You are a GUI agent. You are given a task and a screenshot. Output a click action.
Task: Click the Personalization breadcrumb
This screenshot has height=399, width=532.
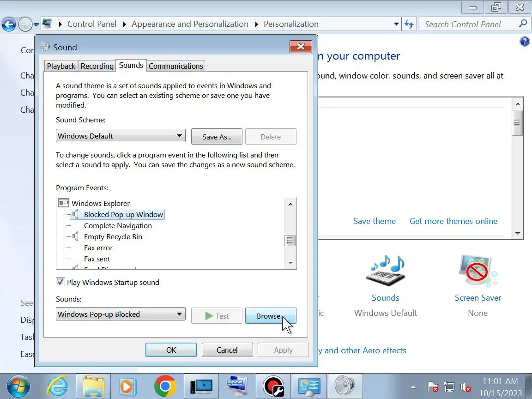pos(291,24)
